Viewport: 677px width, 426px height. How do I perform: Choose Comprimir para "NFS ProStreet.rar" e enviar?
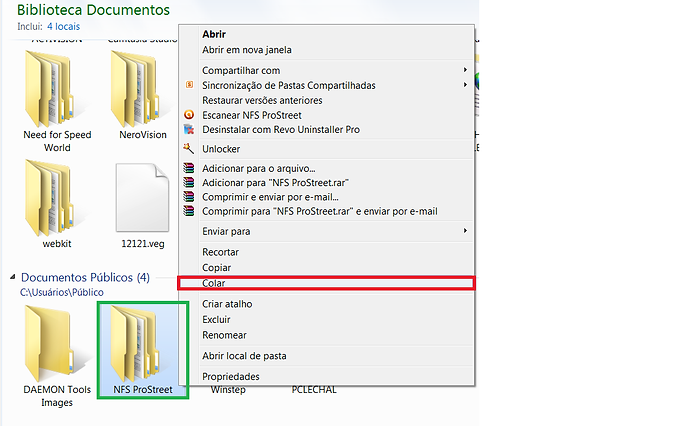320,211
